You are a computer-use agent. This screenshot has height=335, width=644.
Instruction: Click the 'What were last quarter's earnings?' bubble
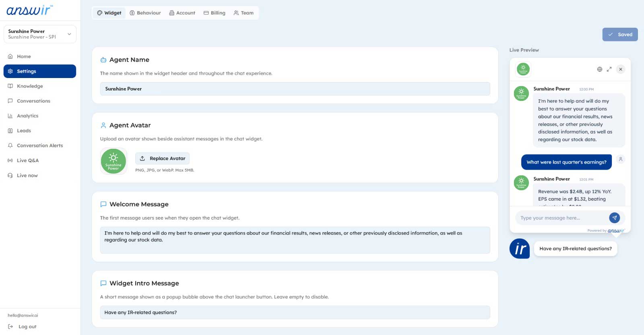566,162
